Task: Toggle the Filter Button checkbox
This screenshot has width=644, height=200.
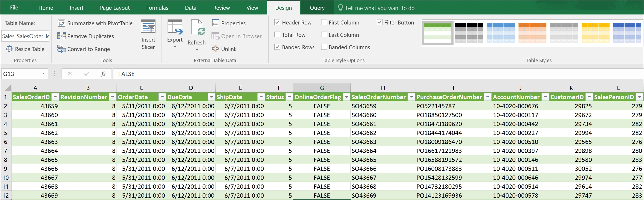Action: [380, 22]
